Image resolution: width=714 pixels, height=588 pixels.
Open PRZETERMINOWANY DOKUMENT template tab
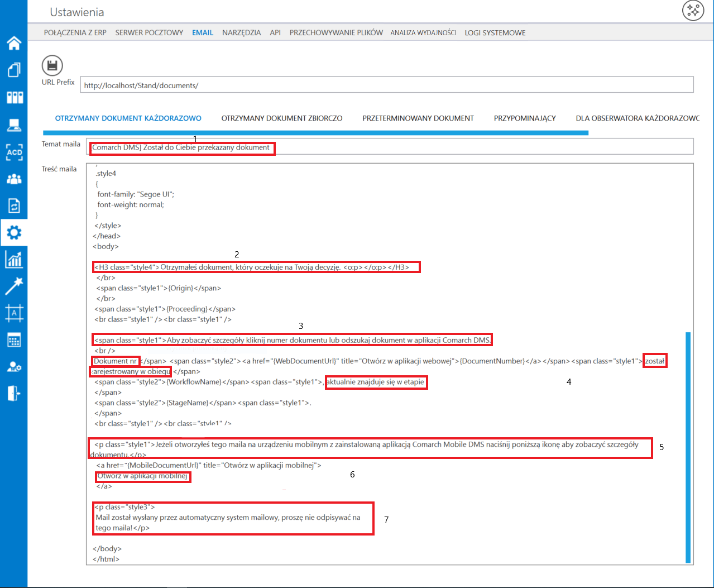(x=418, y=118)
